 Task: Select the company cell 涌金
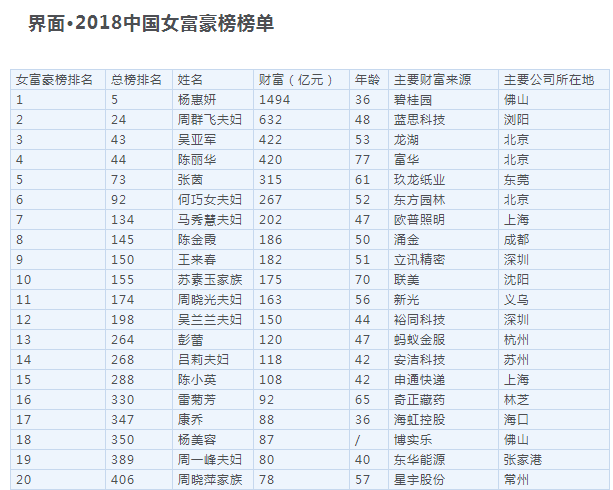406,239
